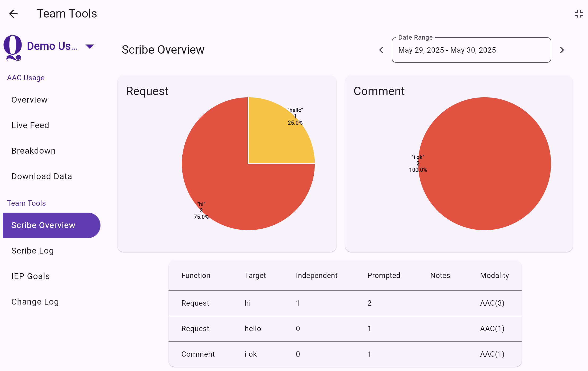This screenshot has width=588, height=371.
Task: Click the Comment "i ok" pie chart
Action: click(484, 164)
